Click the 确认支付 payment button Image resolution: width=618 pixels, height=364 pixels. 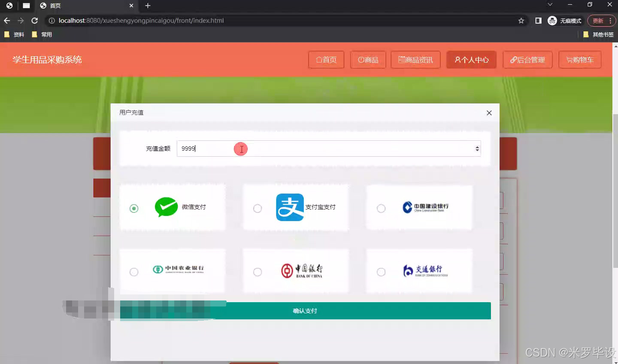305,310
